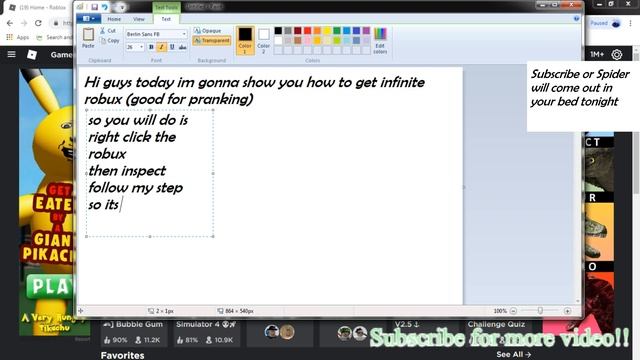The height and width of the screenshot is (360, 640).
Task: Pick the white color swatch in second row
Action: click(278, 40)
